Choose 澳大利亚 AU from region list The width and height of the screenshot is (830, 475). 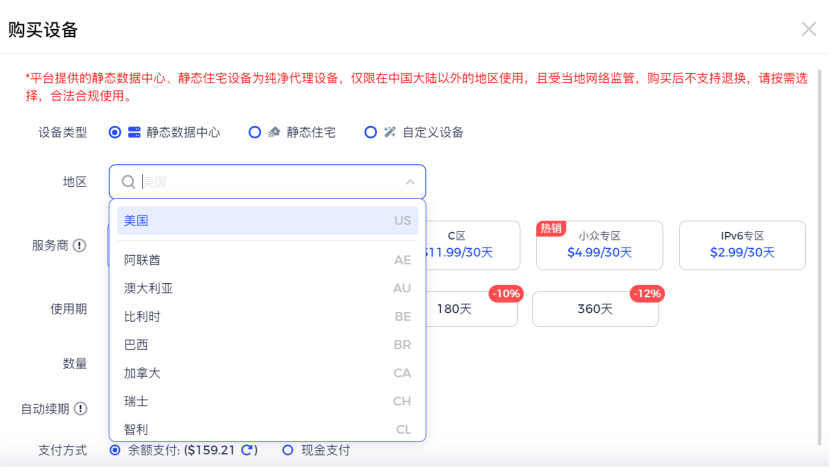267,288
